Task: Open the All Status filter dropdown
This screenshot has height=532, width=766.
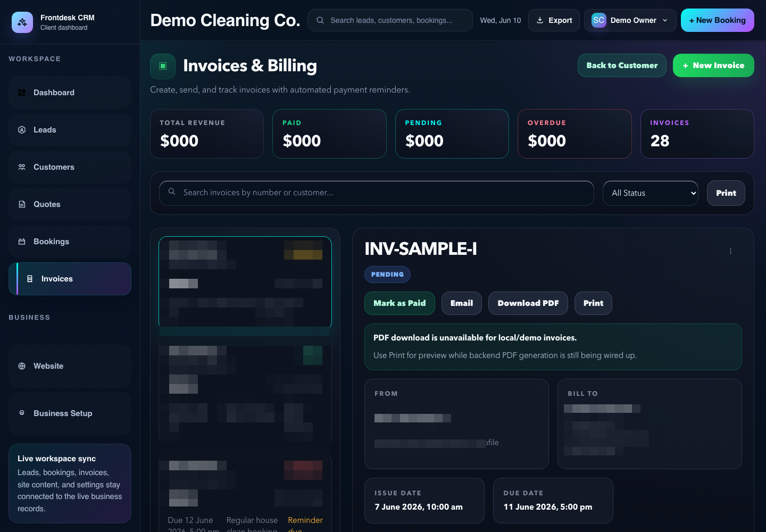Action: coord(651,193)
